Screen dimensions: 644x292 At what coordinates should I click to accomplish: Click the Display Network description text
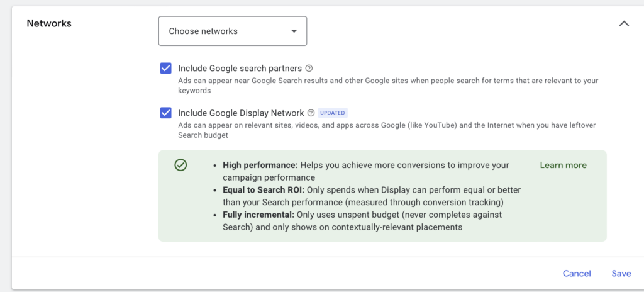387,130
